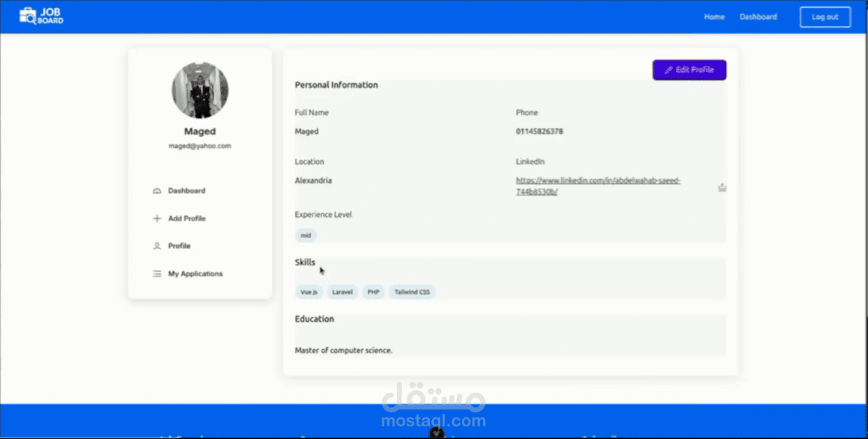Click the LinkedIn field label
This screenshot has height=439, width=868.
point(530,161)
